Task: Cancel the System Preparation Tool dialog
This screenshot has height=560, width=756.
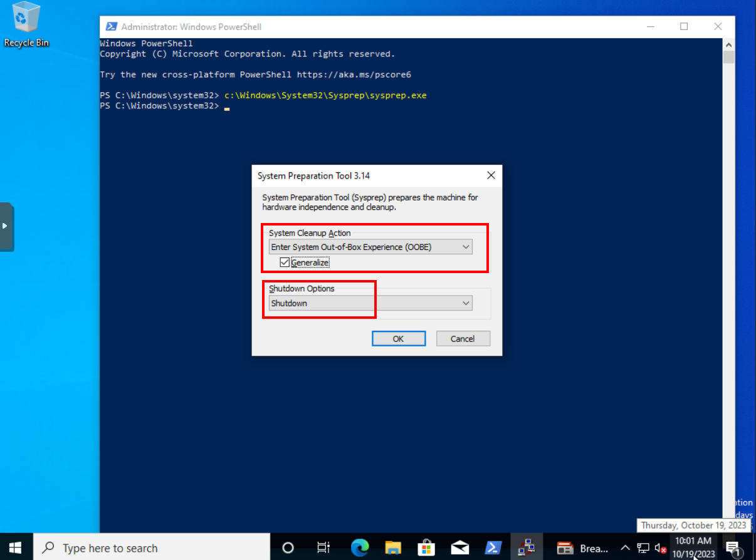Action: pos(463,338)
